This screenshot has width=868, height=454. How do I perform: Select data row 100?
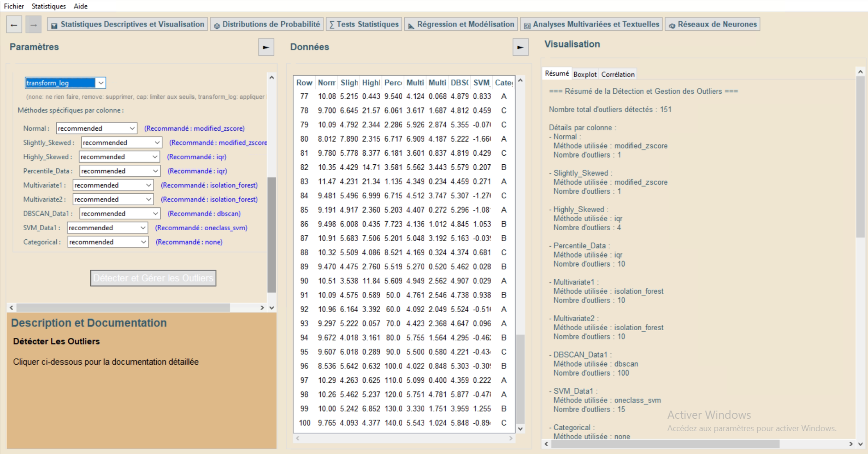[404, 423]
